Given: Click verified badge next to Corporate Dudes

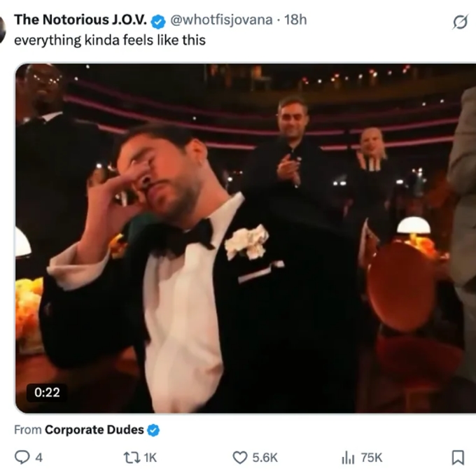Looking at the screenshot, I should pos(153,430).
